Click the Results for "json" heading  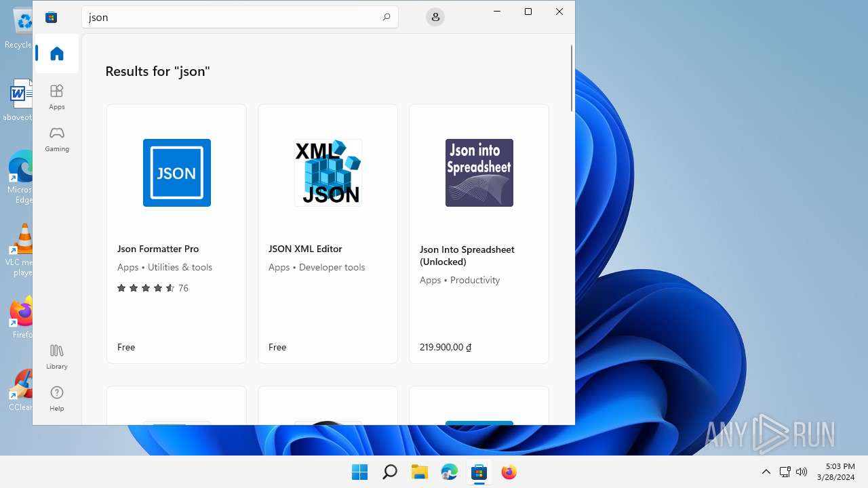pos(158,71)
